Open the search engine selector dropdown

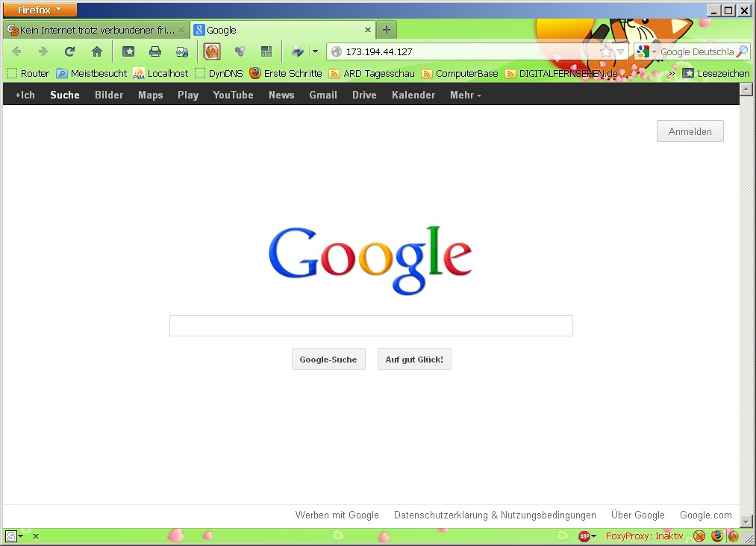[x=646, y=51]
